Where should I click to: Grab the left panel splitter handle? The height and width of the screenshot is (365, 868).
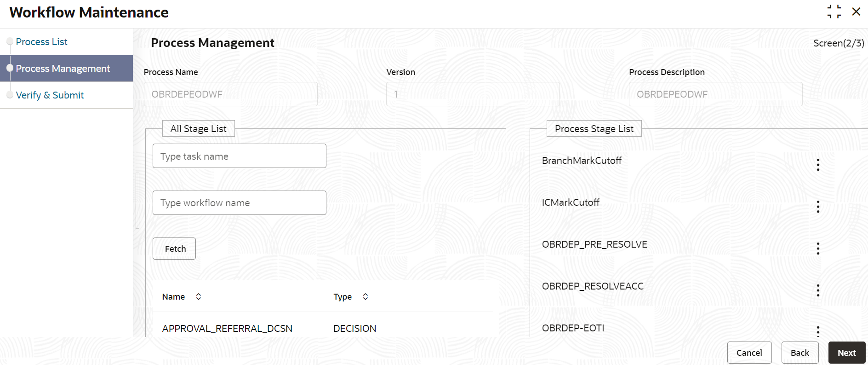(137, 201)
